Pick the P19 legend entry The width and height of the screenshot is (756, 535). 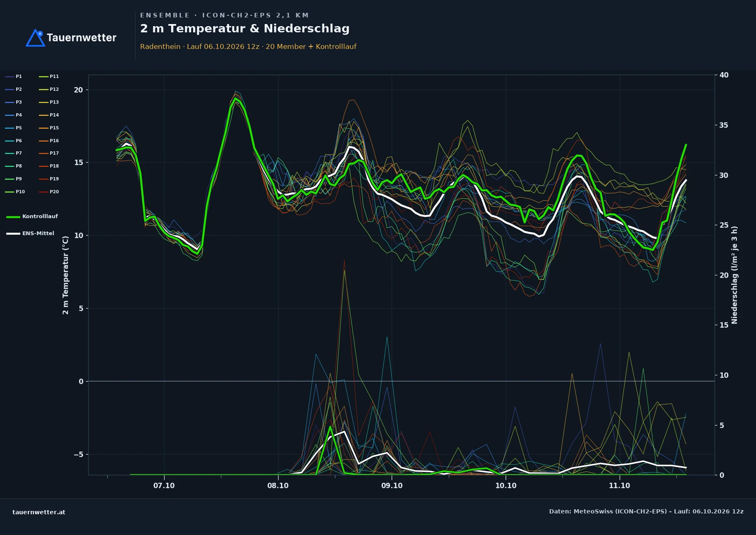tap(49, 179)
